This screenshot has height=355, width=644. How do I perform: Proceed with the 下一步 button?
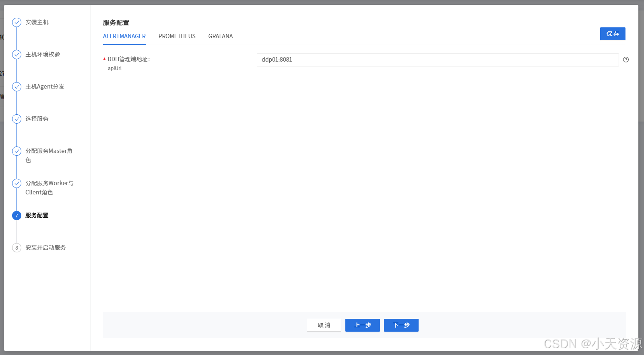coord(401,325)
